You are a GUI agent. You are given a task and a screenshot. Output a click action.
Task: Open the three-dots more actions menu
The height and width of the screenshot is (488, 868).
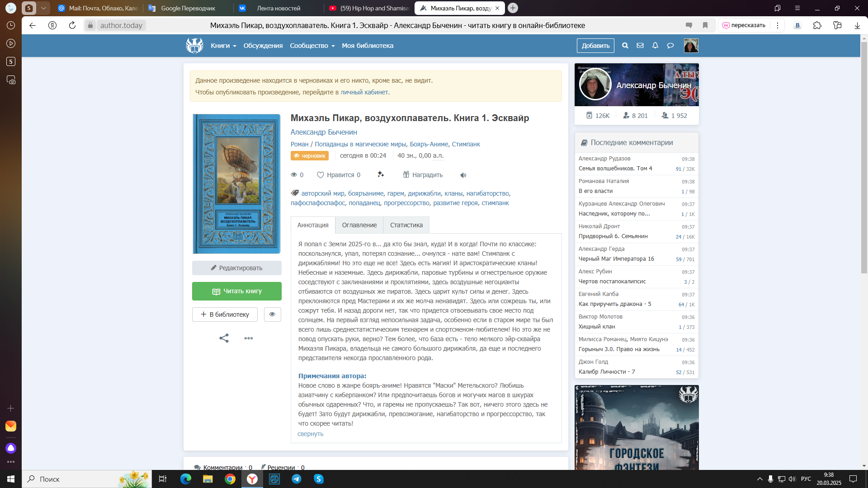[x=249, y=338]
